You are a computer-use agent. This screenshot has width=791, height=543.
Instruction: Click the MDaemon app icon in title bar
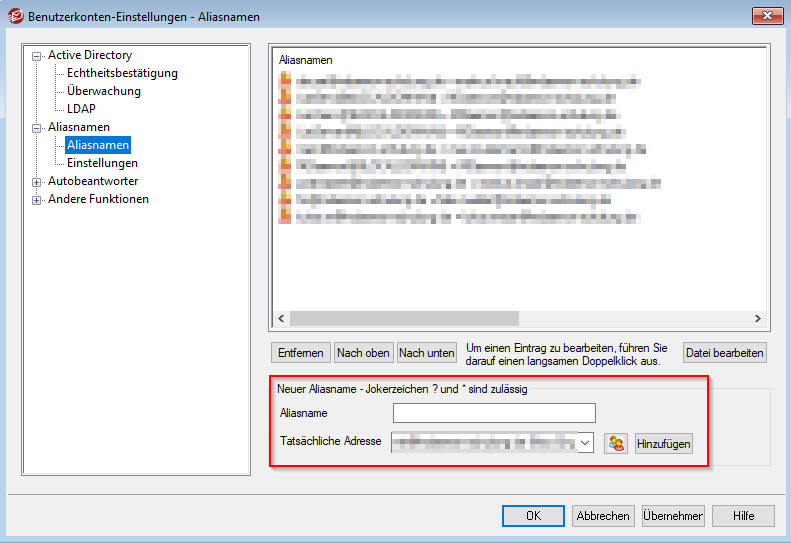(x=16, y=16)
